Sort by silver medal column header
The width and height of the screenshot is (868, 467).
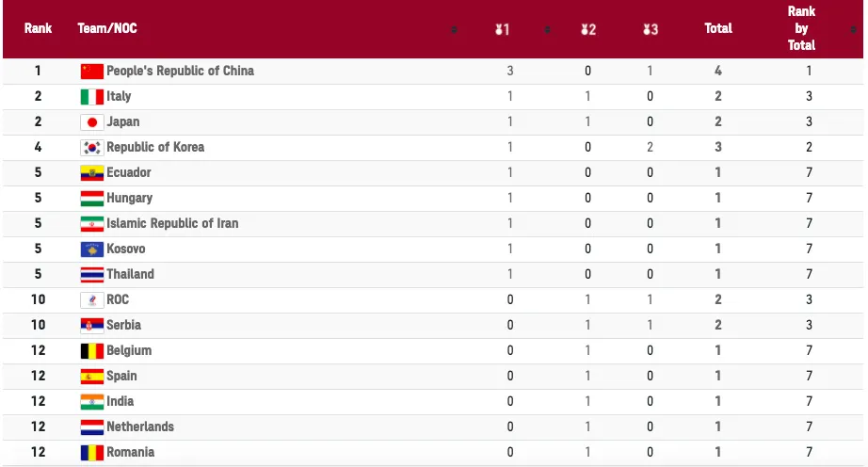(588, 29)
